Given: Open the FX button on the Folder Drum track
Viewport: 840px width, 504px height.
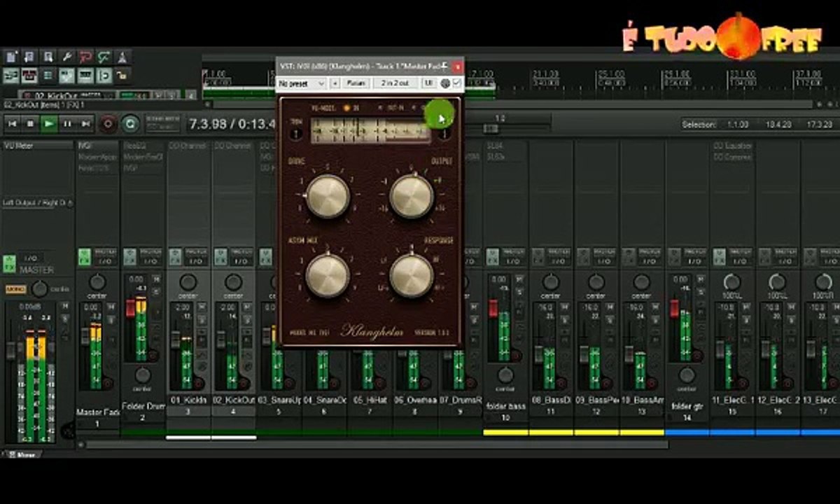Looking at the screenshot, I should (x=129, y=257).
